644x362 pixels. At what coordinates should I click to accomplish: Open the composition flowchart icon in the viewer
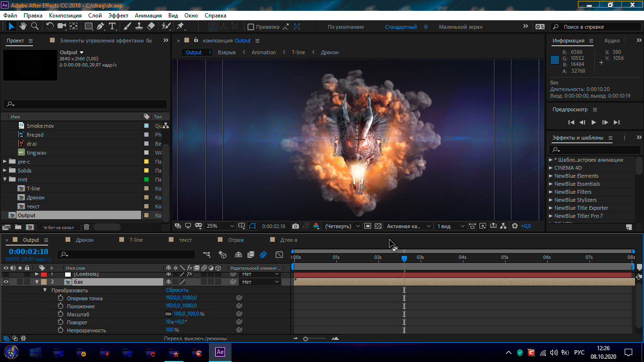click(x=504, y=226)
